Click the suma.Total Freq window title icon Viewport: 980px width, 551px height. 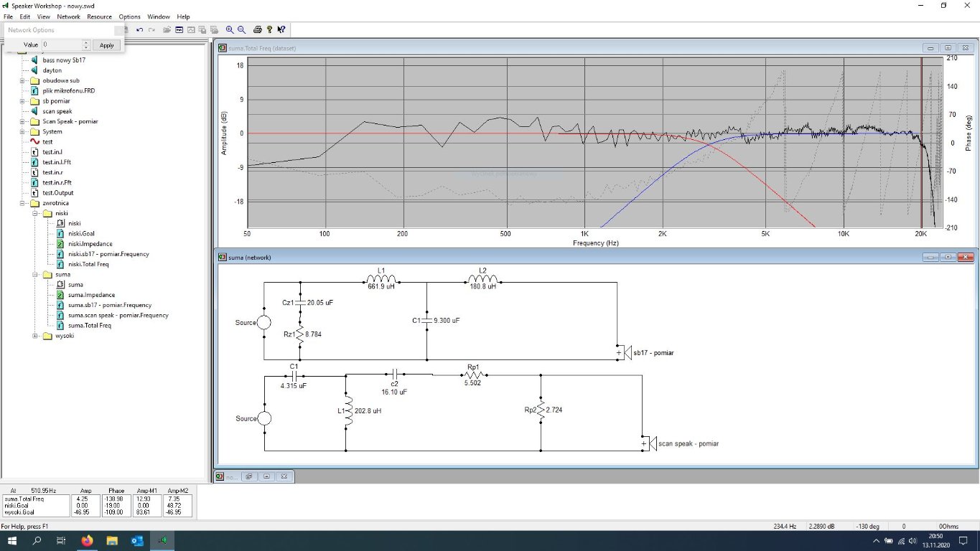pos(223,48)
